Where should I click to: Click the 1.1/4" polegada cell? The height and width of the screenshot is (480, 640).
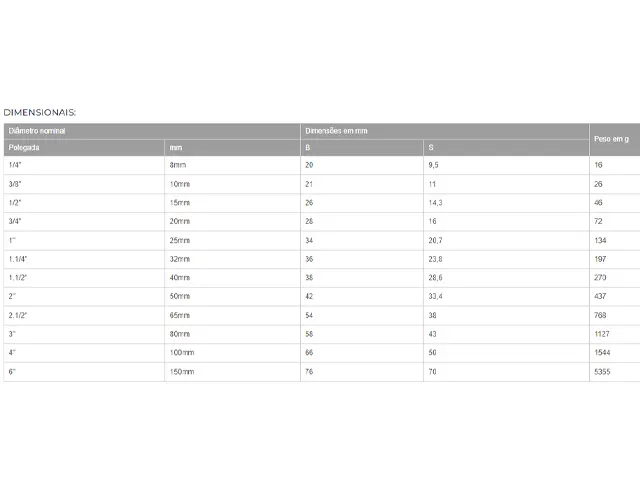(x=84, y=259)
